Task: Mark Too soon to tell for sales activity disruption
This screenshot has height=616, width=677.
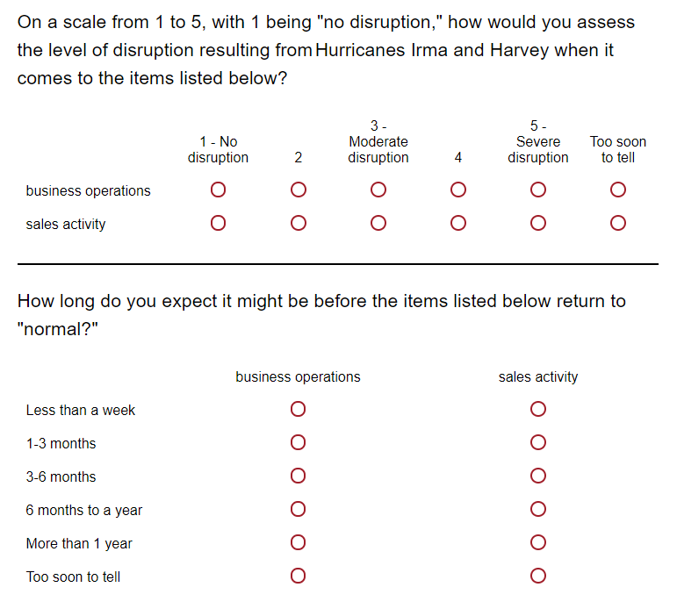Action: 618,223
